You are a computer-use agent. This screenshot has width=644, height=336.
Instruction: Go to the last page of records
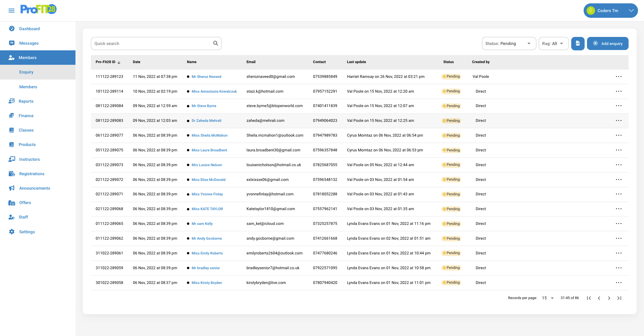click(619, 298)
